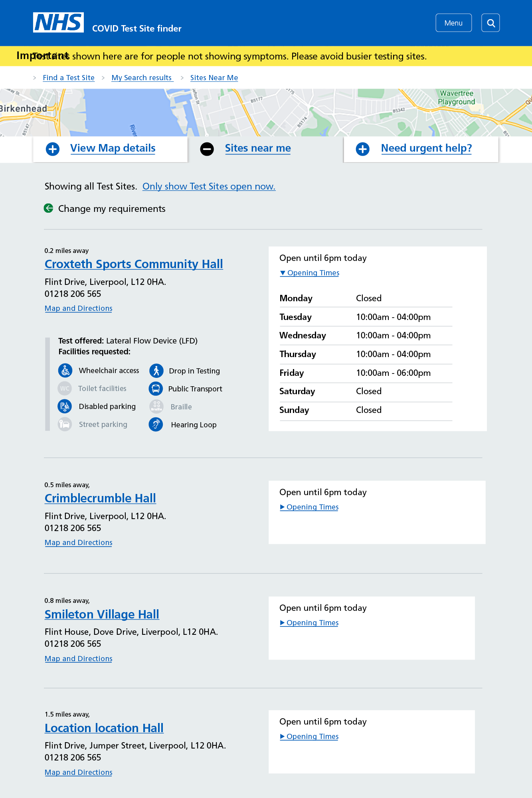
Task: Click the Drop in Testing icon
Action: [156, 371]
